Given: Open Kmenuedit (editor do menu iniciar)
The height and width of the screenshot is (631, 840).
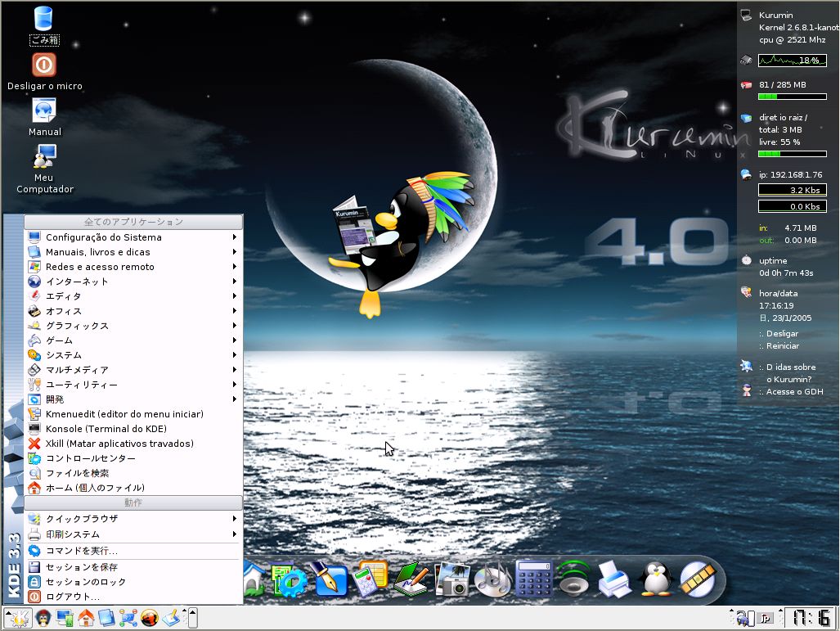Looking at the screenshot, I should pos(133,414).
